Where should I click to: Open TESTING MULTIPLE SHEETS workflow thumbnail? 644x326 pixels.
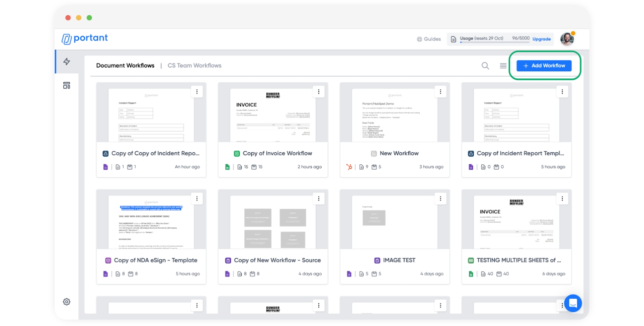tap(516, 221)
